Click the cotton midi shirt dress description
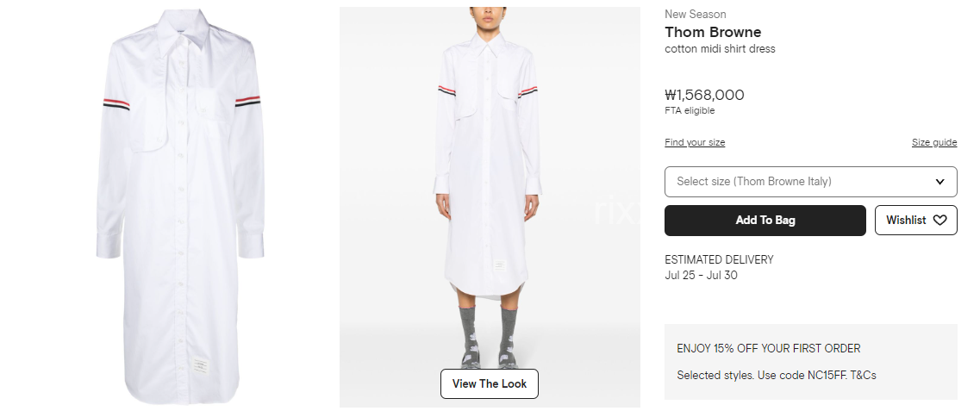This screenshot has height=411, width=980. (x=720, y=49)
